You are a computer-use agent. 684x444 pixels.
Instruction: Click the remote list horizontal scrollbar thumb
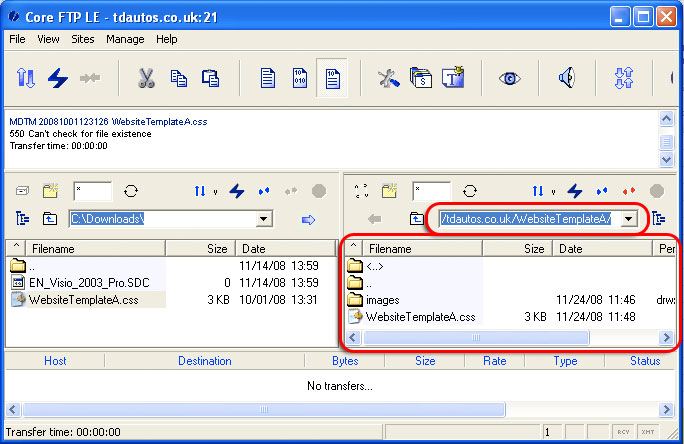475,338
